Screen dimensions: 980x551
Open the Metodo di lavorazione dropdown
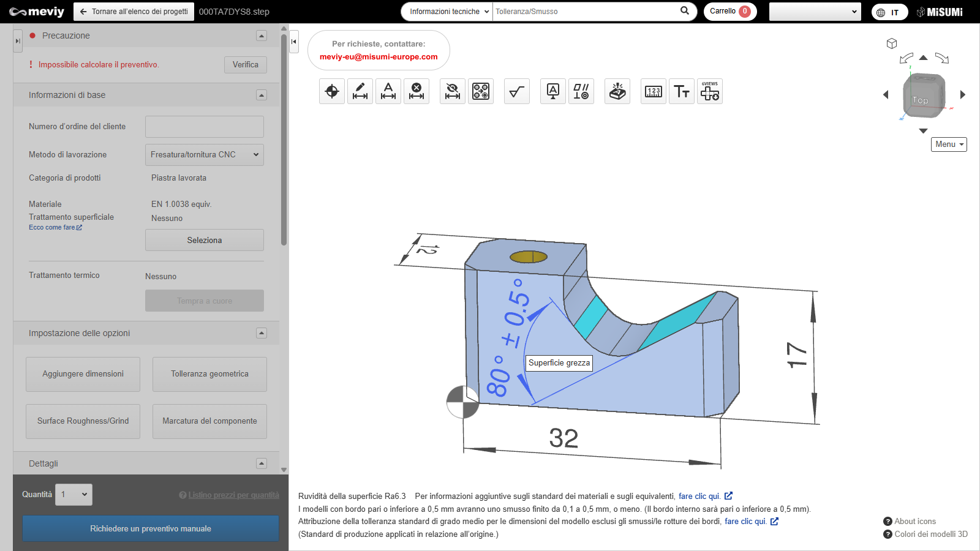205,155
